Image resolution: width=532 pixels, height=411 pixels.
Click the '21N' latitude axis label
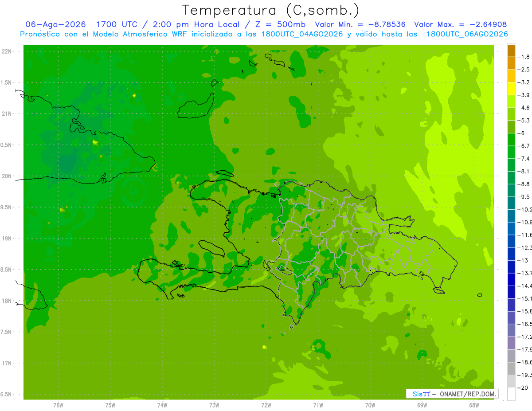6,114
